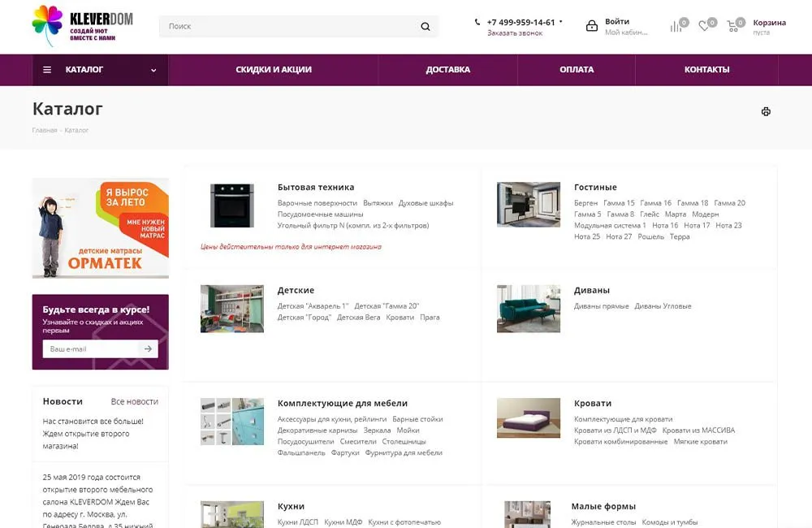Open the Все новости link
The width and height of the screenshot is (812, 528).
pos(135,402)
